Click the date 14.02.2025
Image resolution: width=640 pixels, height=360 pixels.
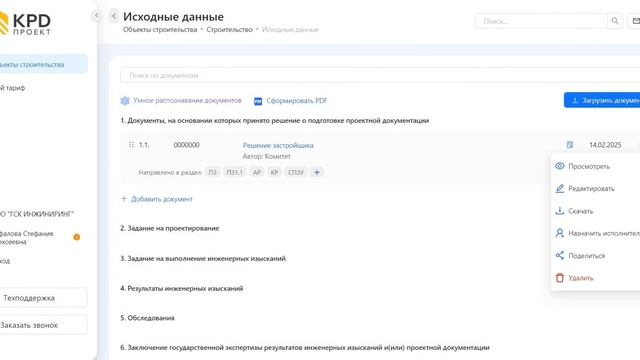click(x=605, y=145)
